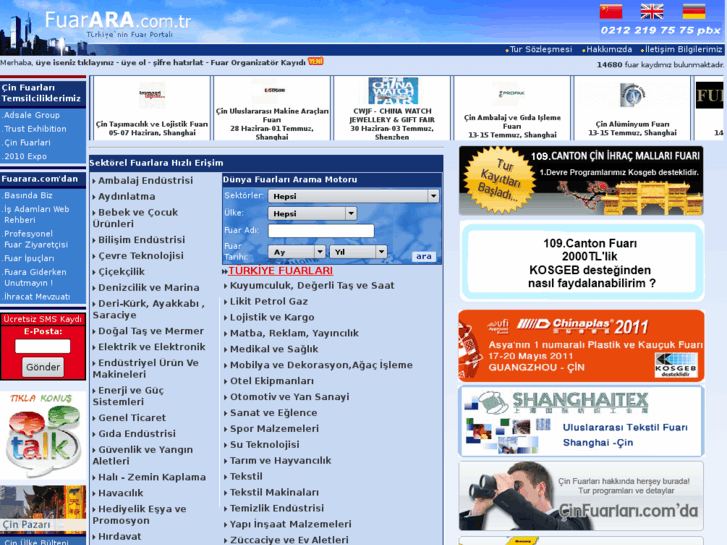Open Çin Fuarları sidebar link
Viewport: 727px width, 545px height.
click(x=27, y=142)
